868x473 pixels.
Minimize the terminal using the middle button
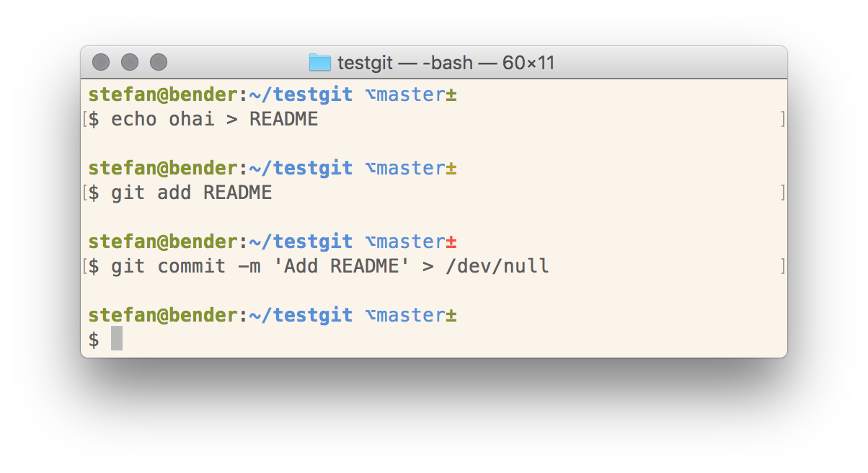(x=130, y=63)
